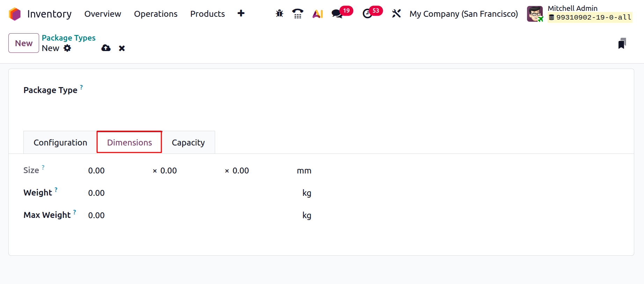The image size is (644, 284).
Task: Open company selector My Company (San Francisco)
Action: coord(463,14)
